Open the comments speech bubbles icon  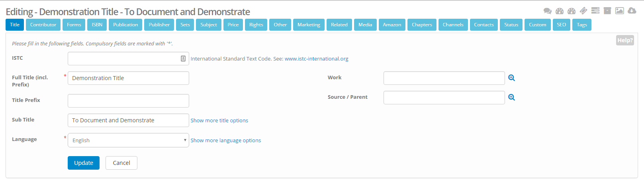coord(548,11)
